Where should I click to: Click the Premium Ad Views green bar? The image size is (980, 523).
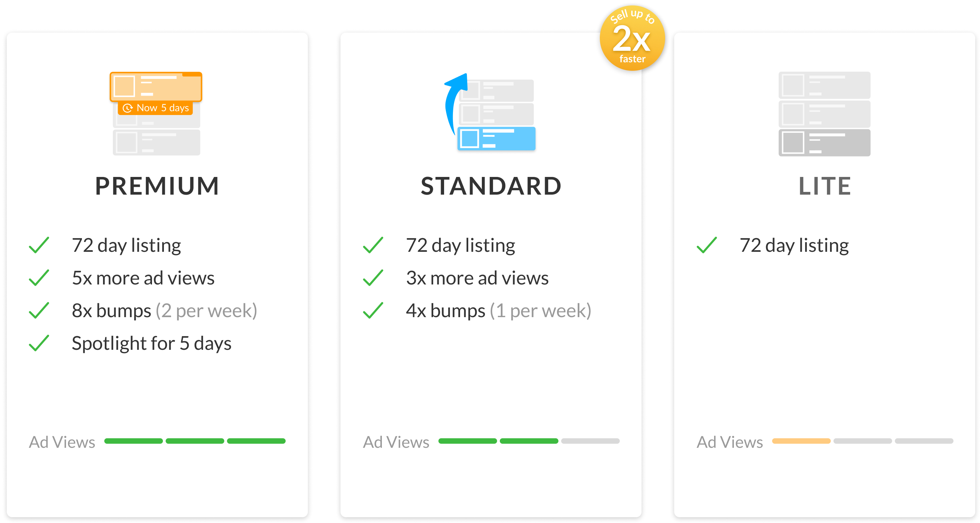(x=195, y=441)
